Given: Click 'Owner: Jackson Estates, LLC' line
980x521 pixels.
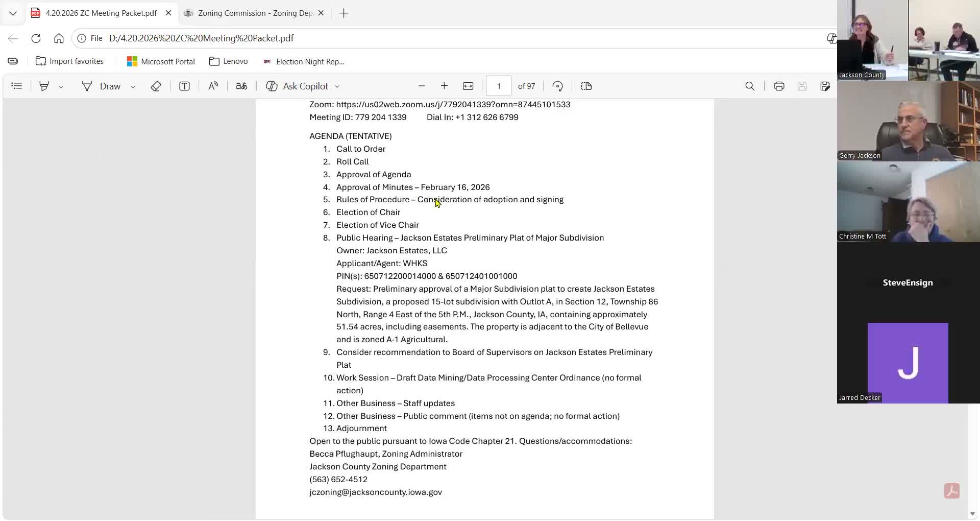Looking at the screenshot, I should 391,251.
